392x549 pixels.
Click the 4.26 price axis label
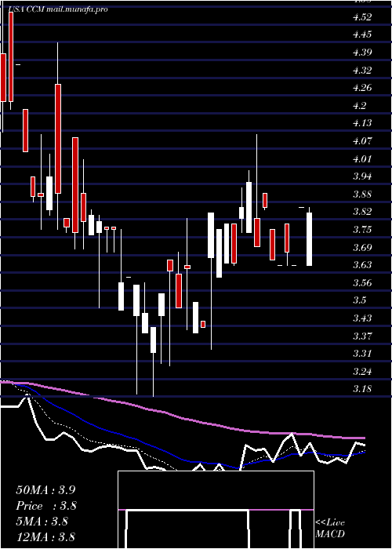[362, 88]
